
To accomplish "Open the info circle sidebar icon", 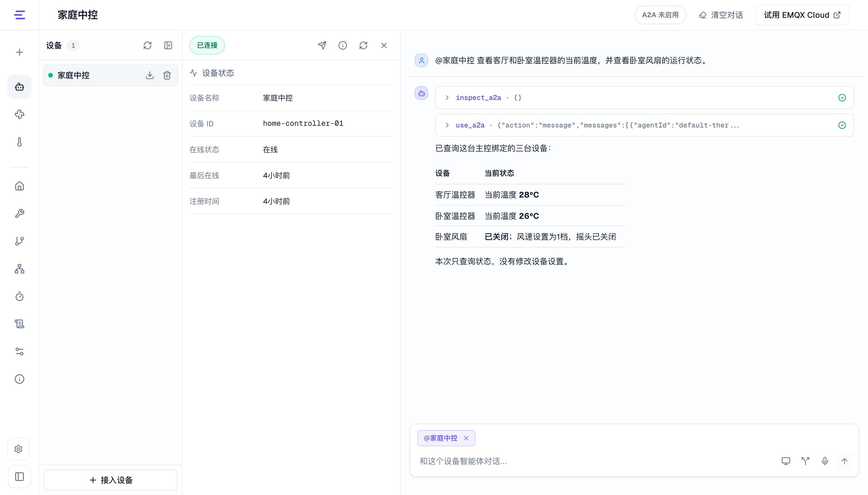I will coord(19,379).
